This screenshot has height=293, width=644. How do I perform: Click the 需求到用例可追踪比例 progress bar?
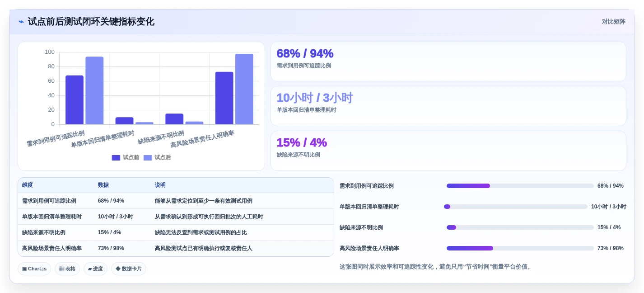(520, 186)
